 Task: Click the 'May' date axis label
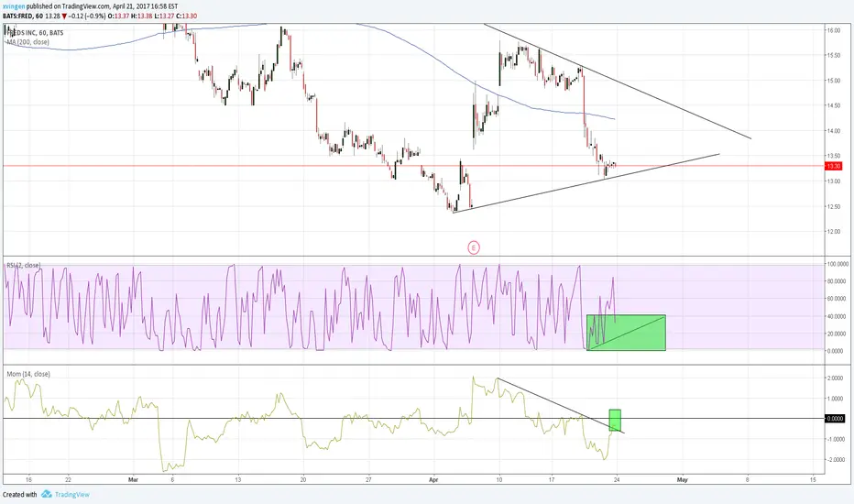tap(682, 480)
